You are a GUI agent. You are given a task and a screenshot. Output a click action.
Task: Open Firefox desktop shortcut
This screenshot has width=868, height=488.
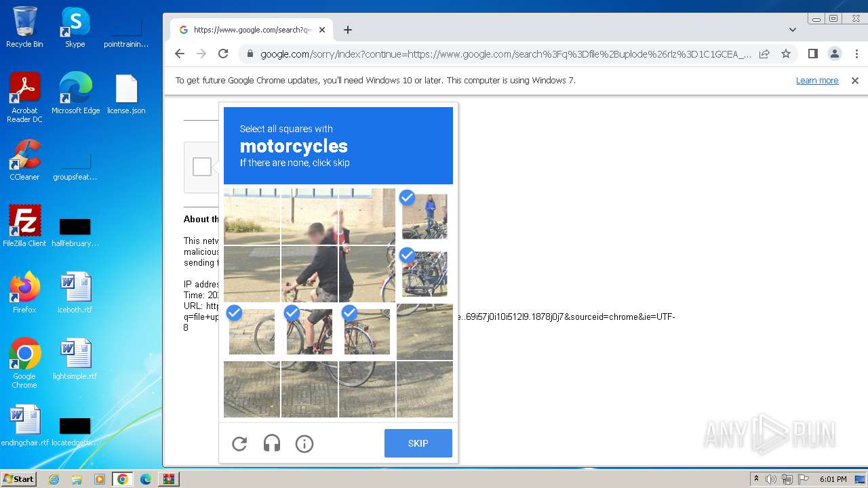click(x=24, y=293)
